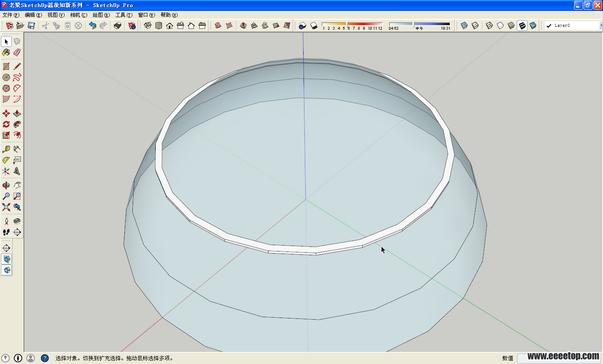Viewport: 603px width, 364px height.
Task: Select the Protractor tool
Action: click(x=6, y=160)
